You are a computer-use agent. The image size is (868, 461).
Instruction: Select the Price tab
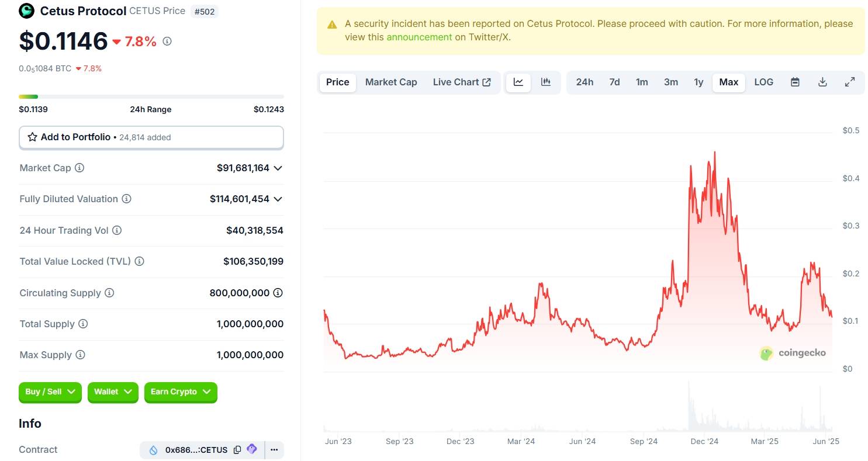tap(337, 82)
